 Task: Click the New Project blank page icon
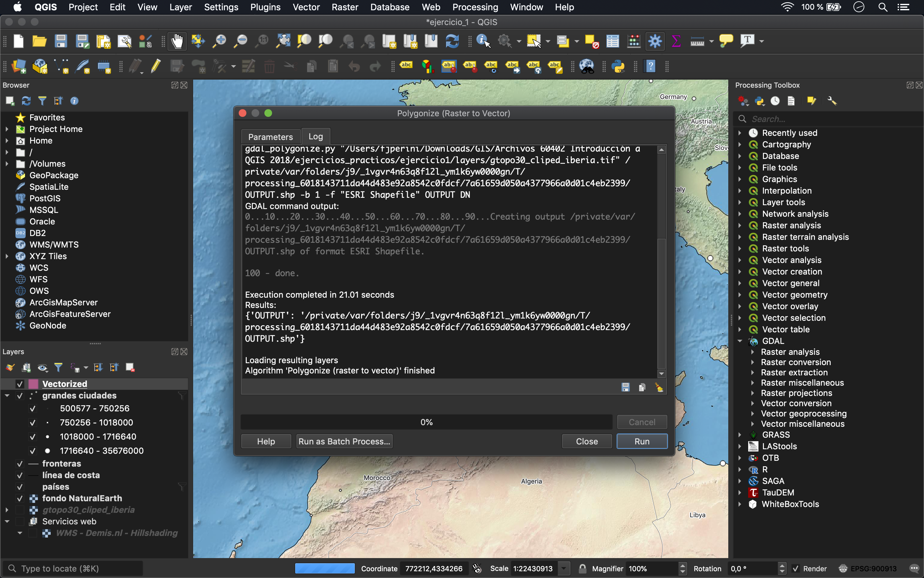pos(18,41)
